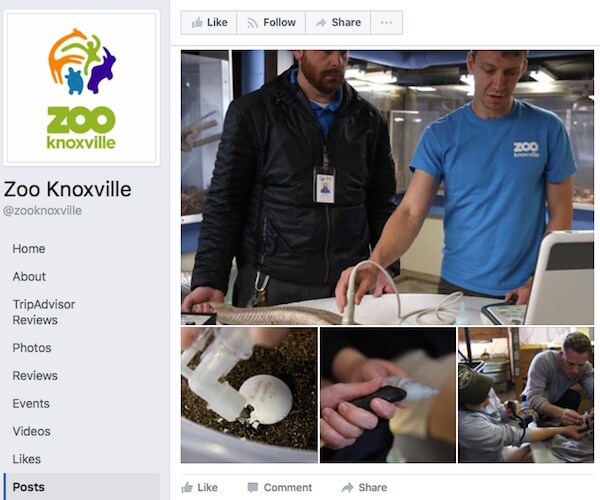
Task: Open the Reviews sidebar item
Action: coord(35,376)
